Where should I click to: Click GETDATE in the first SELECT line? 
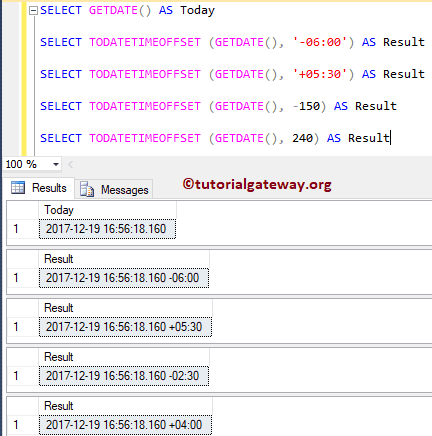pos(113,10)
